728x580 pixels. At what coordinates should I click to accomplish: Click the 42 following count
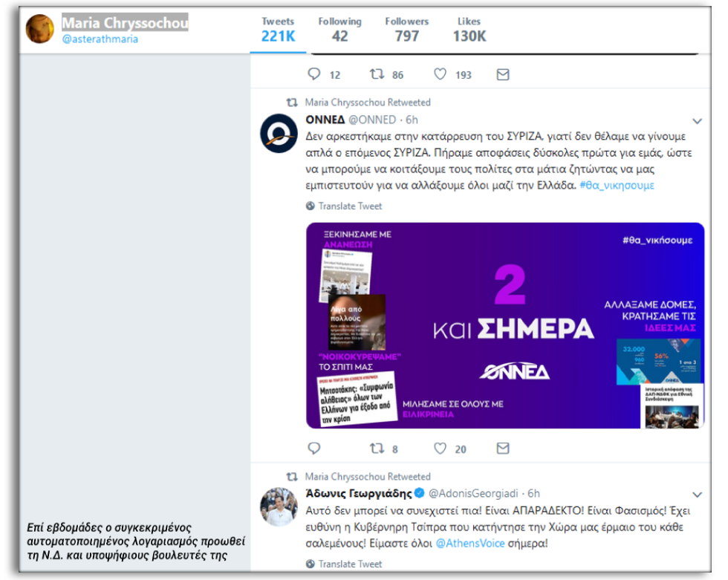[340, 36]
